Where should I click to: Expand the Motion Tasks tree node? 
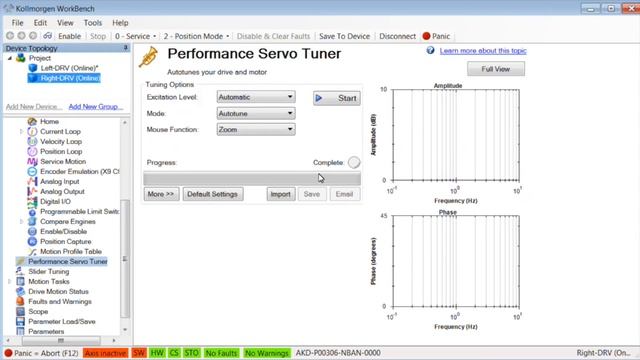[x=10, y=282]
